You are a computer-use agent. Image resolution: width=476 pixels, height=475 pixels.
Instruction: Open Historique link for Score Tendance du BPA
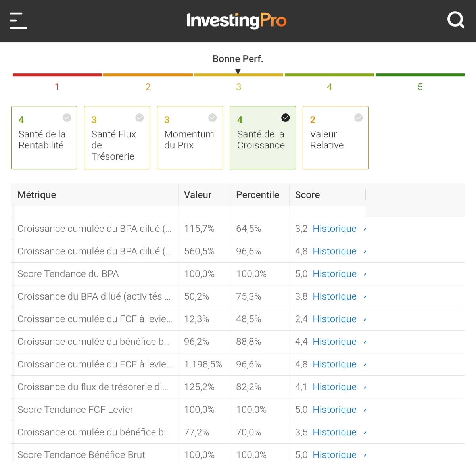click(x=334, y=274)
